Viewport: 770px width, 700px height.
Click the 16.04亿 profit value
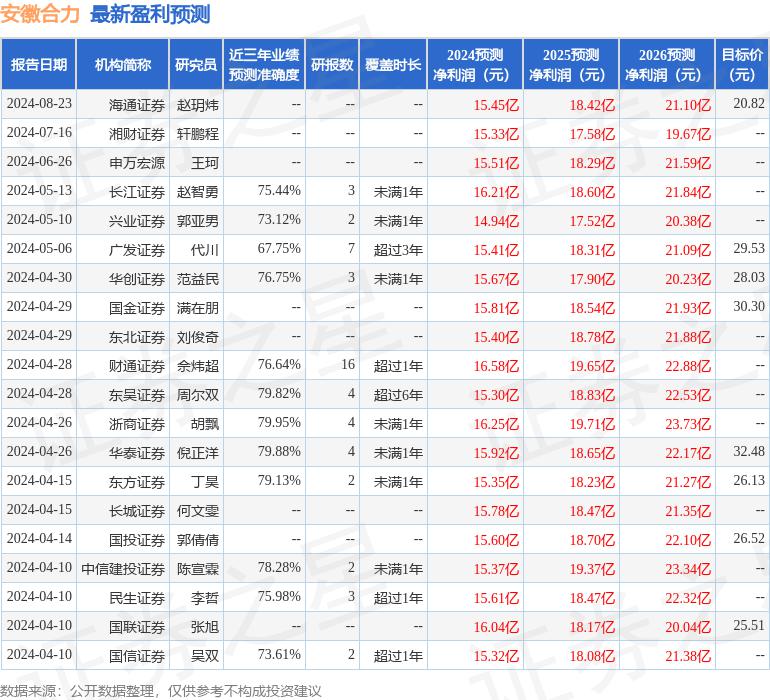(x=496, y=627)
